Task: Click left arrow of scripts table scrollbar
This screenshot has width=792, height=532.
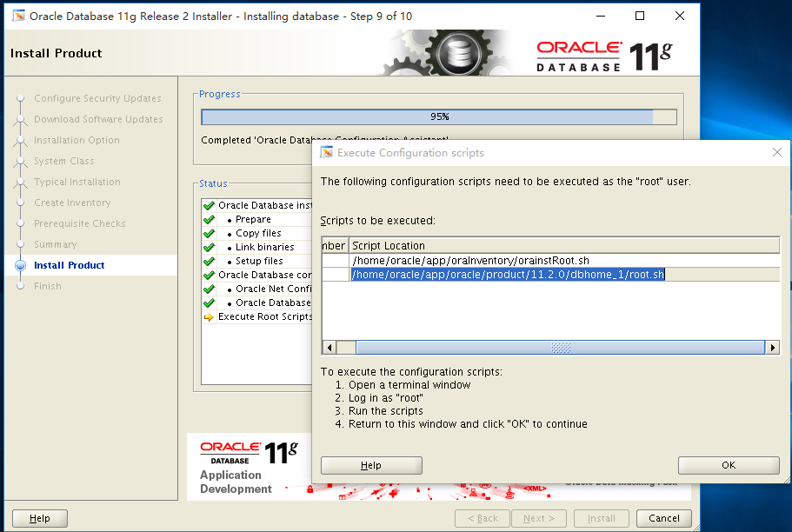Action: tap(329, 348)
